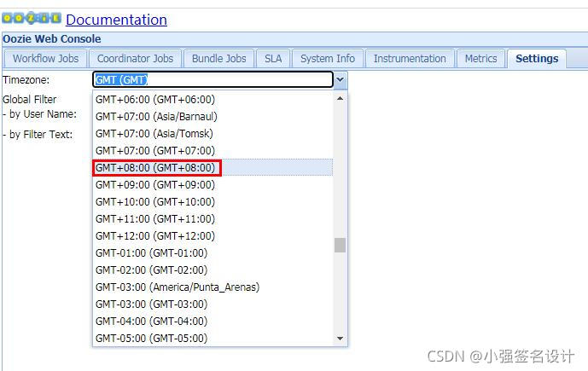Select GMT+08:00 (GMT+08:00) timezone

coord(212,167)
